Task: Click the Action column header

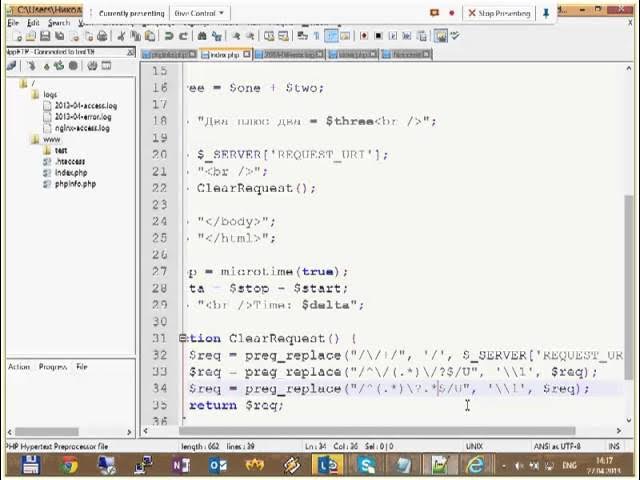Action: click(x=19, y=367)
